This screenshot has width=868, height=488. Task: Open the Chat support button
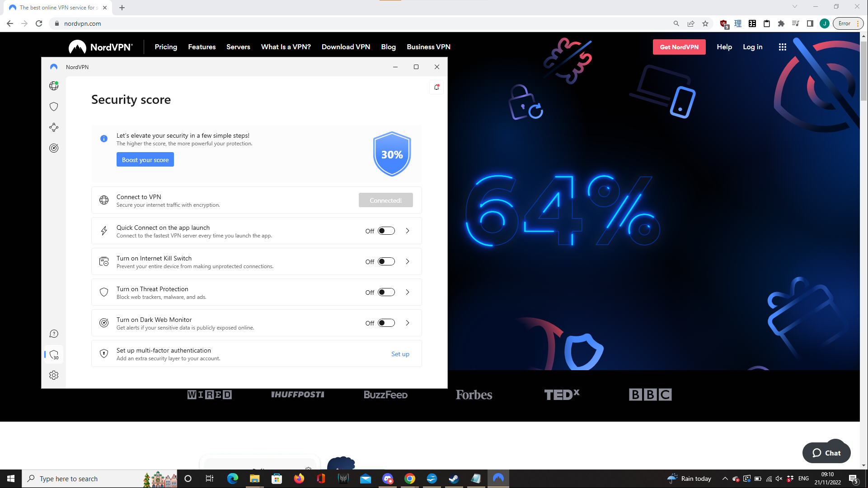coord(826,453)
